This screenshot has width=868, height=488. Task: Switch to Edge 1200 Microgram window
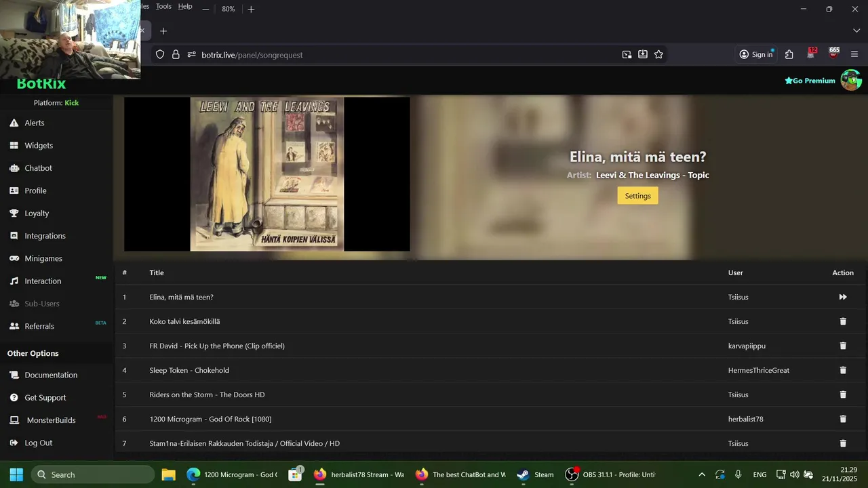[233, 474]
